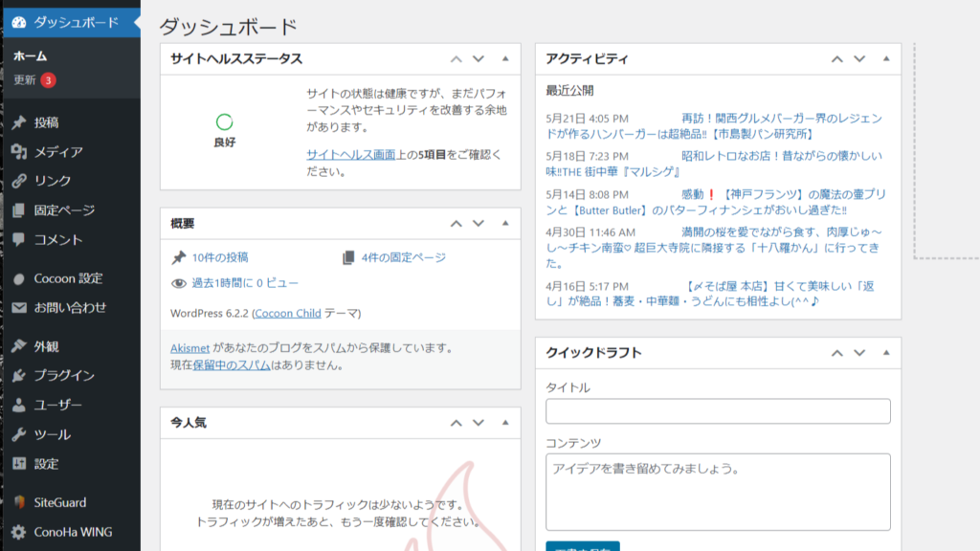Open the メディア menu
Screen dimensions: 980x551
click(58, 152)
